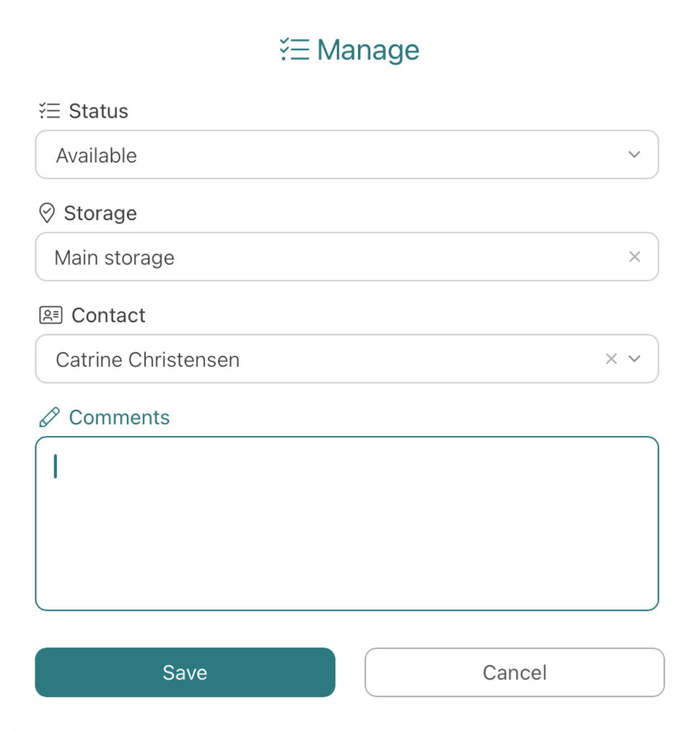Click inside the Comments text area
The image size is (700, 732).
point(346,520)
